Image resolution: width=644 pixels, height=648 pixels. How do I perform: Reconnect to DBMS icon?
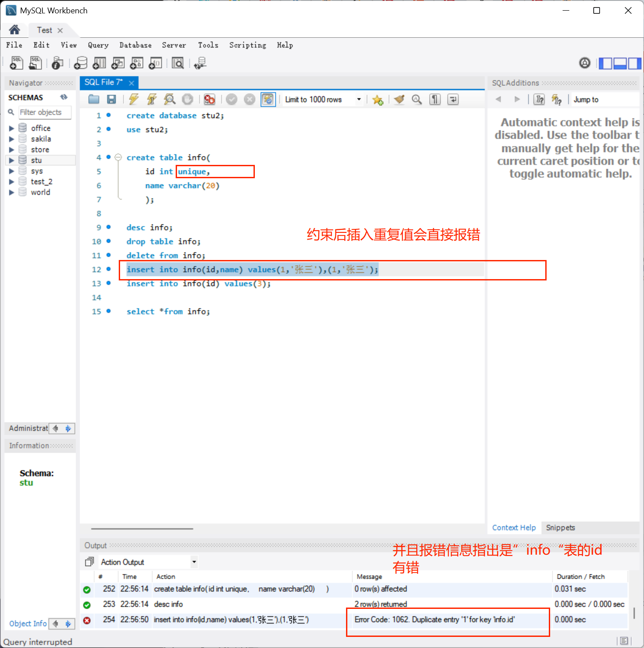200,63
